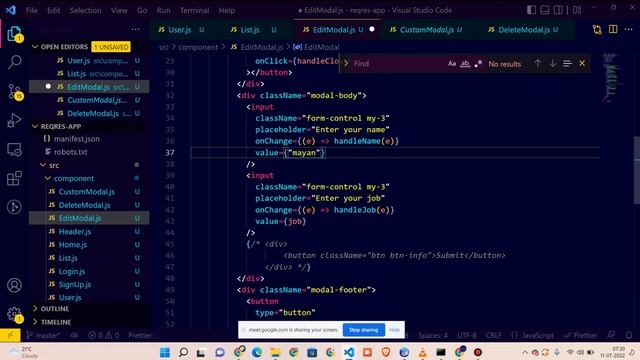
Task: Toggle Use Regular Expression in Find widget
Action: click(478, 64)
